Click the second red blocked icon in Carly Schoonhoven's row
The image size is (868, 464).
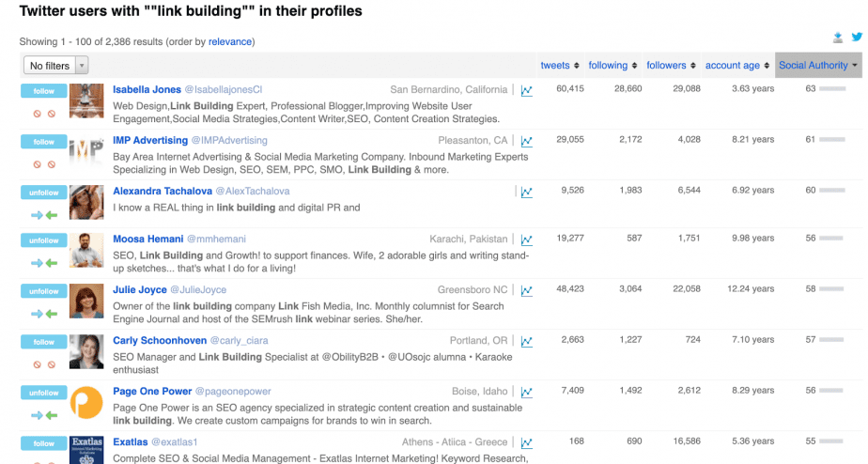[52, 364]
